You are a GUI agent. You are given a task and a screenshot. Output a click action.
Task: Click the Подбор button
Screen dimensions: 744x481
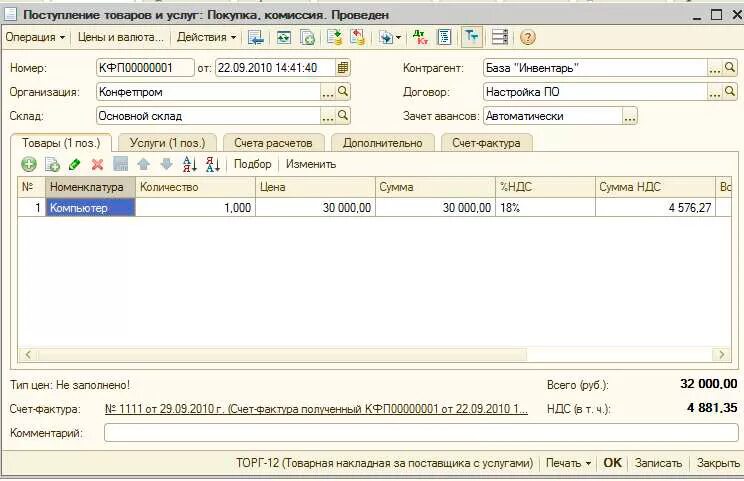click(x=252, y=164)
